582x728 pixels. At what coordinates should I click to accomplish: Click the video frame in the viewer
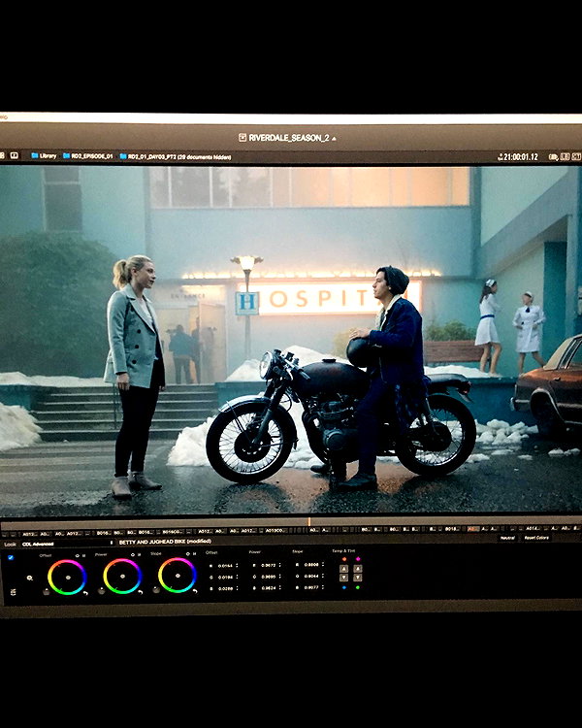[x=291, y=340]
